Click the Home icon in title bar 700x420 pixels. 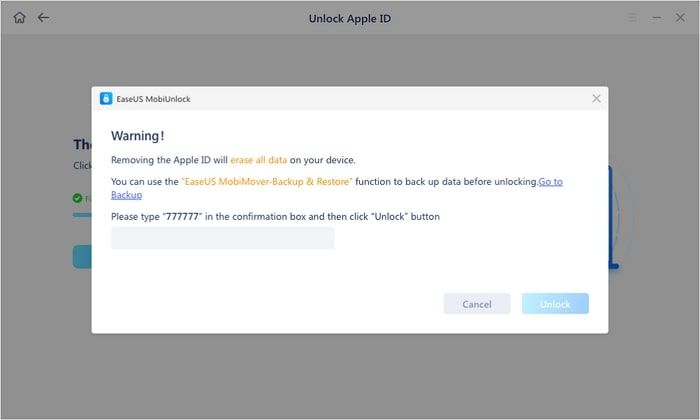point(19,17)
